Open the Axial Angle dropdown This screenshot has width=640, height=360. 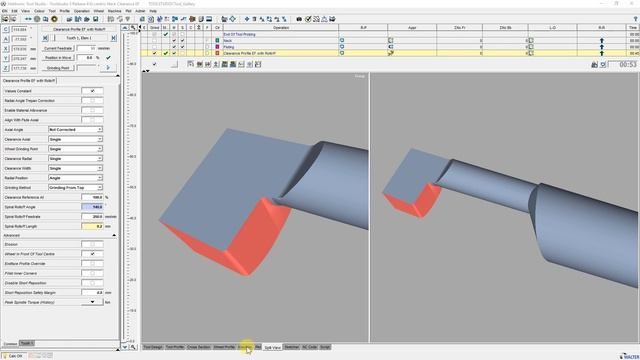[x=76, y=129]
